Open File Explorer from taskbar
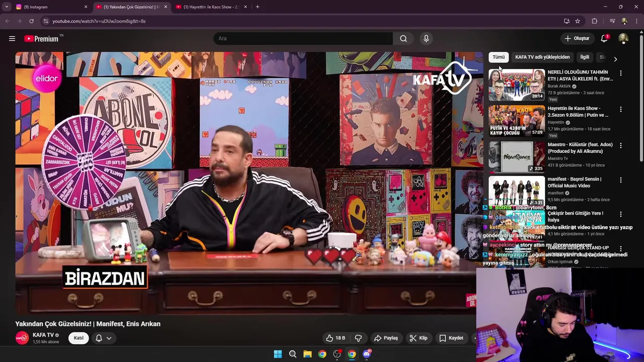Image resolution: width=644 pixels, height=362 pixels. coord(307,354)
